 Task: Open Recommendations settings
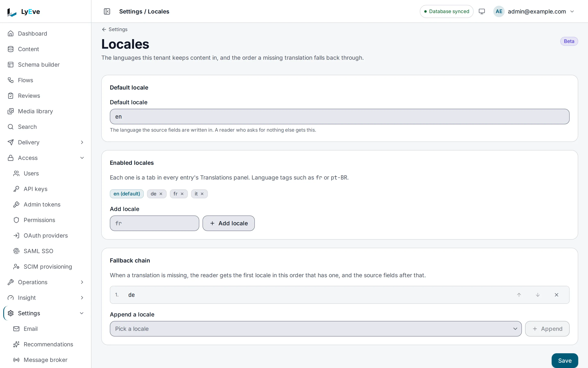pos(49,344)
